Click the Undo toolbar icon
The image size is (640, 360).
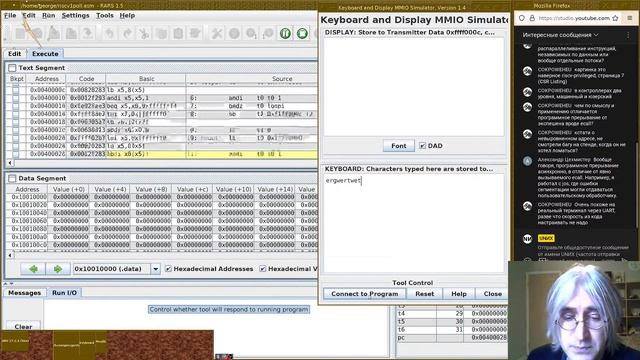[109, 33]
